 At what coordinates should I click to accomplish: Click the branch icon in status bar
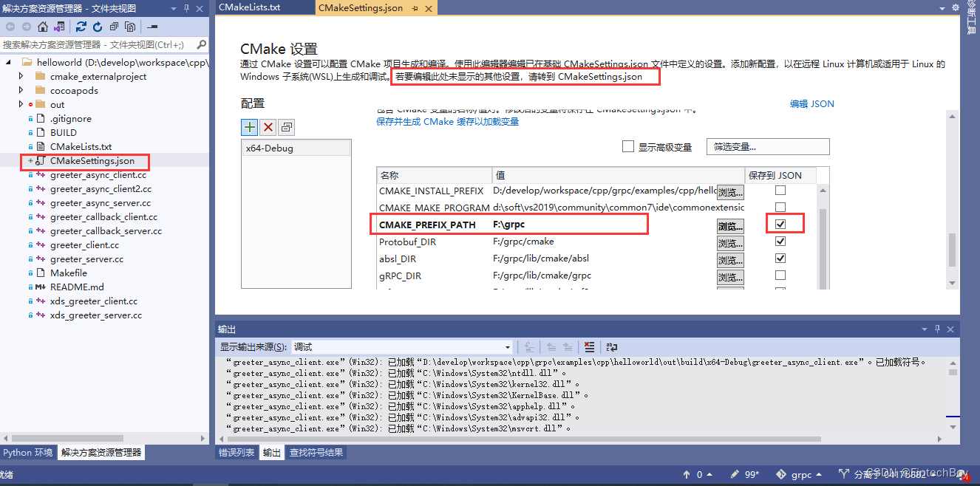point(844,474)
